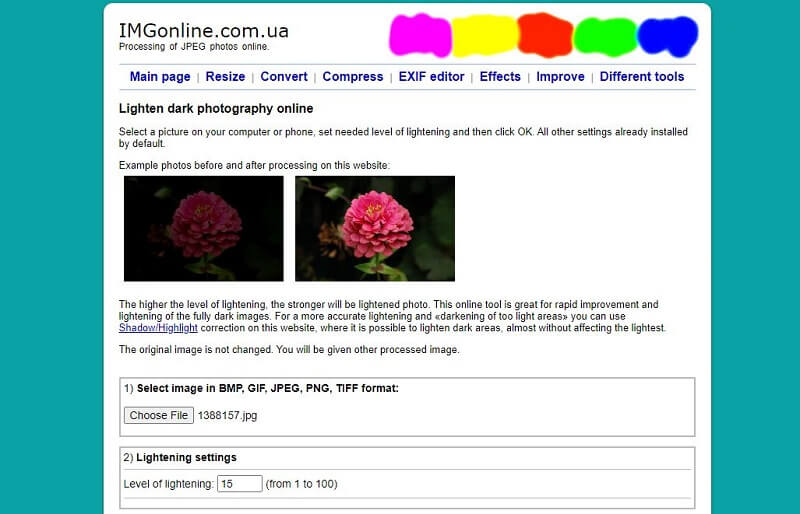Click the Level of lightening input field
Screen dimensions: 800x514
pyautogui.click(x=239, y=484)
